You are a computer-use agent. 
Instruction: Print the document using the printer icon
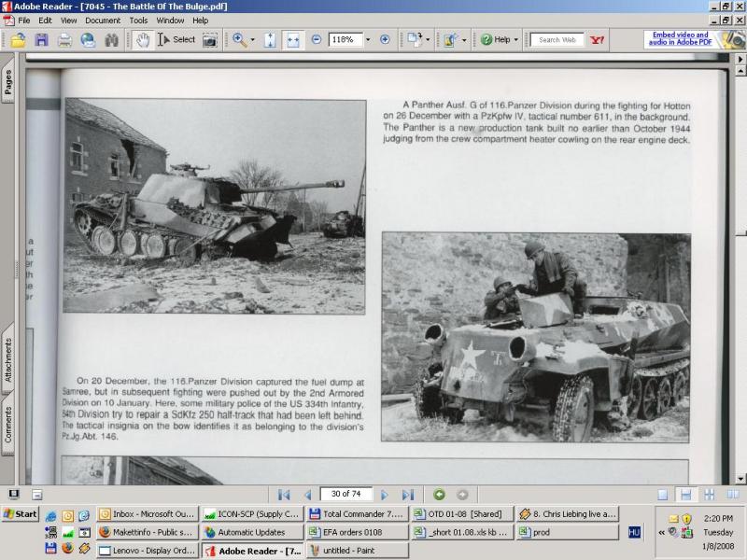pyautogui.click(x=64, y=40)
